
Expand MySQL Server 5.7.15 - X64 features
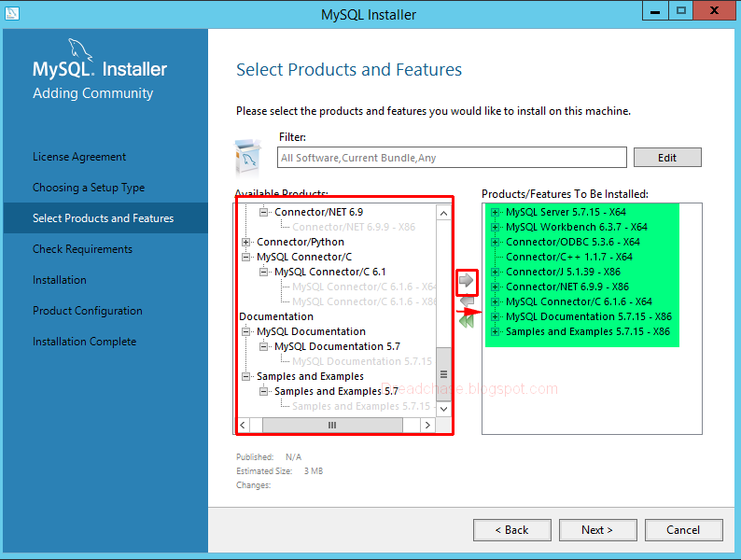pos(495,212)
